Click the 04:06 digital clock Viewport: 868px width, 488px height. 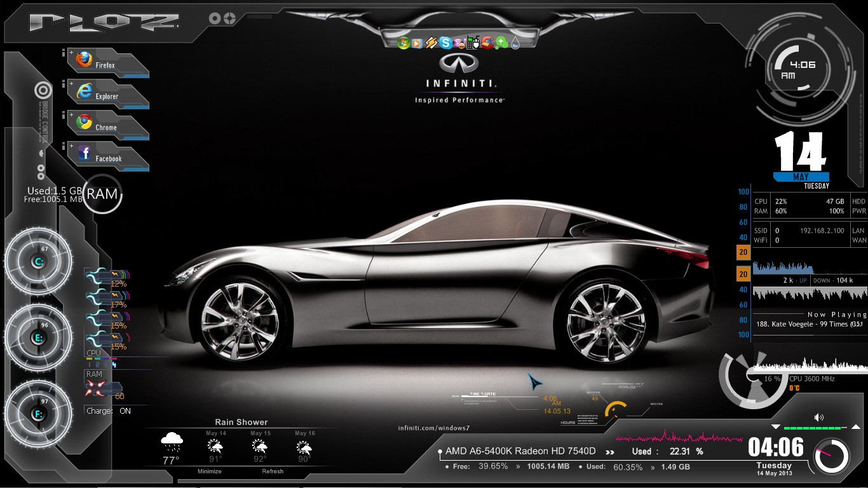(776, 447)
